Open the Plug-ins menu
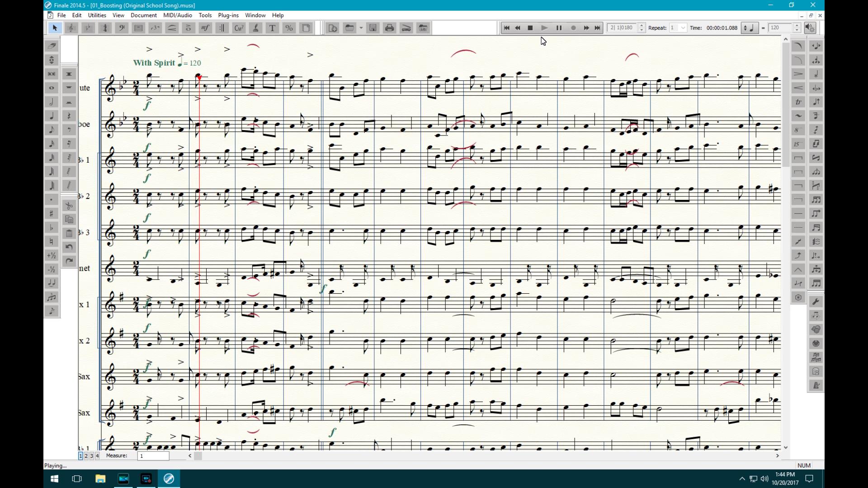This screenshot has height=488, width=868. click(228, 15)
